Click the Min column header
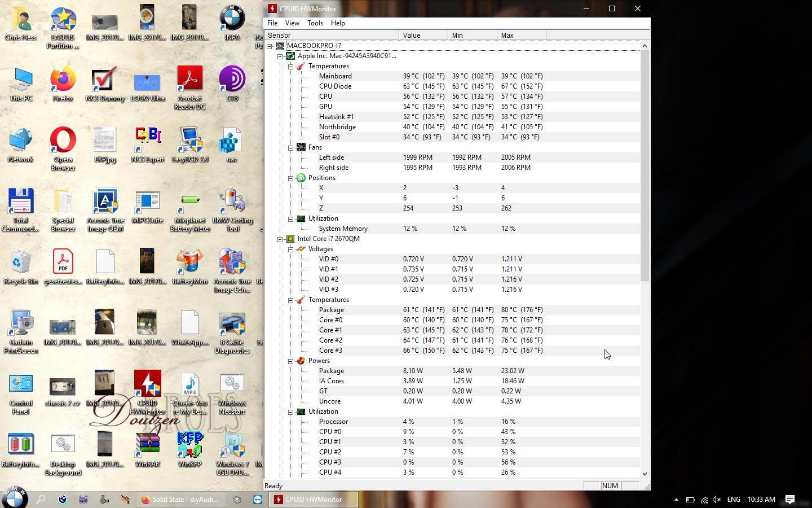 coord(473,35)
